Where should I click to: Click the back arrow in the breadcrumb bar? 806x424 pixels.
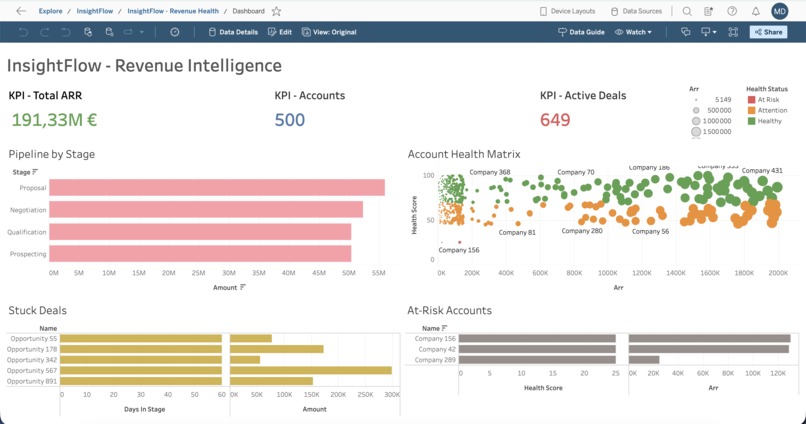21,11
